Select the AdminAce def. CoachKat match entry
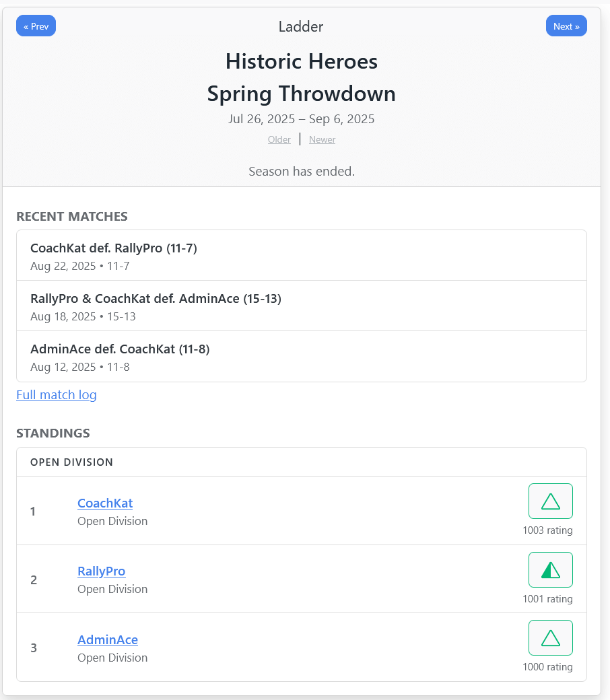Image resolution: width=610 pixels, height=700 pixels. tap(301, 357)
